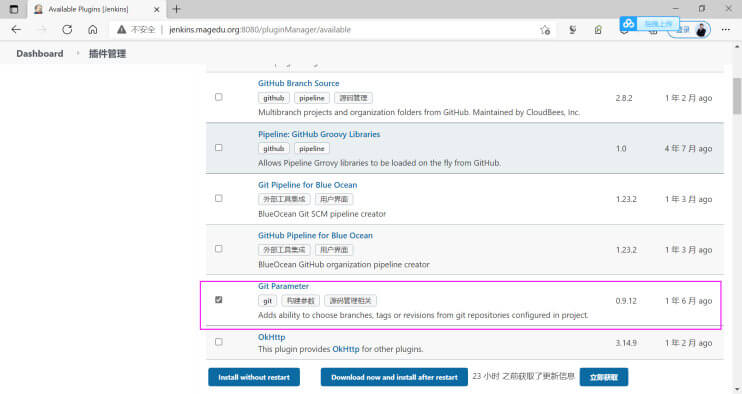742x394 pixels.
Task: Check the GitHub Branch Source checkbox
Action: (x=219, y=97)
